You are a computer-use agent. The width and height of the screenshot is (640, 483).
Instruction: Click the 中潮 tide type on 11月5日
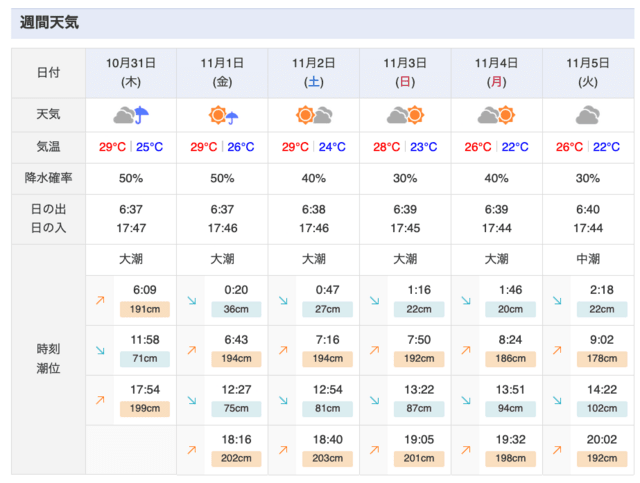click(x=588, y=259)
